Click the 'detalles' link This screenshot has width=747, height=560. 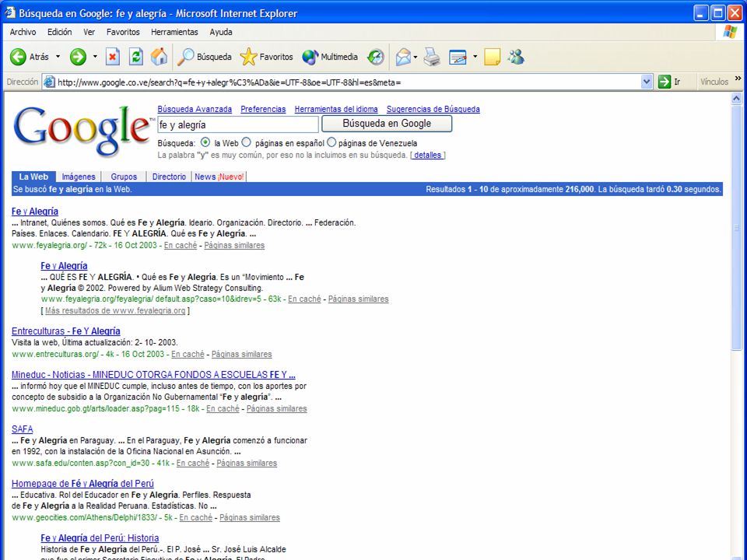click(x=428, y=155)
